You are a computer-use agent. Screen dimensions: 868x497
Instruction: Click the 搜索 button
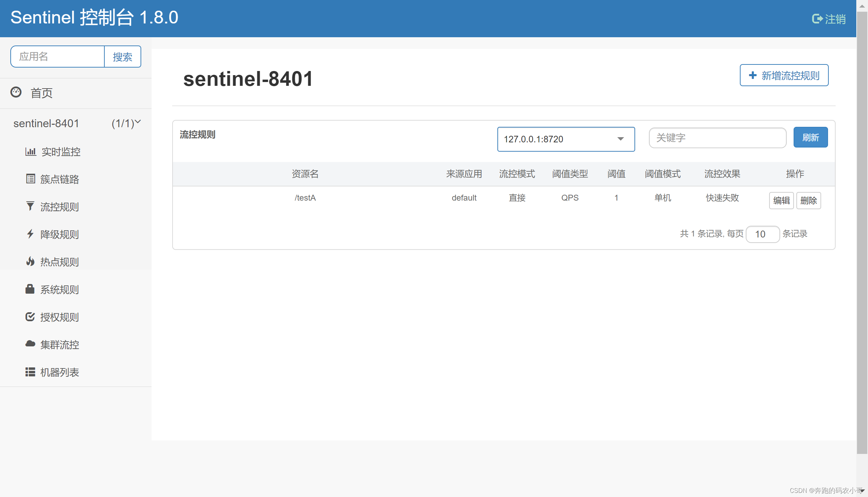coord(123,57)
